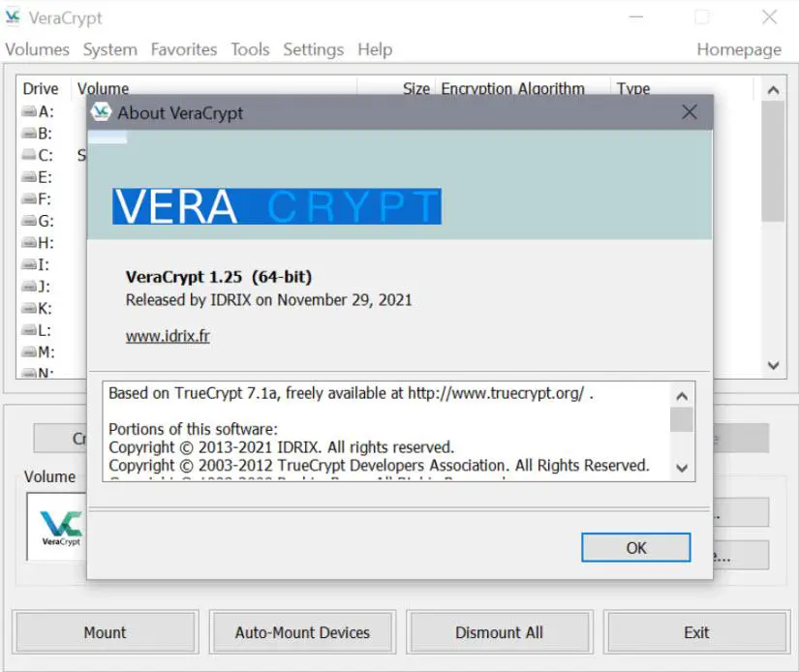Click the VeraCrypt title bar app icon
799x672 pixels.
point(13,17)
